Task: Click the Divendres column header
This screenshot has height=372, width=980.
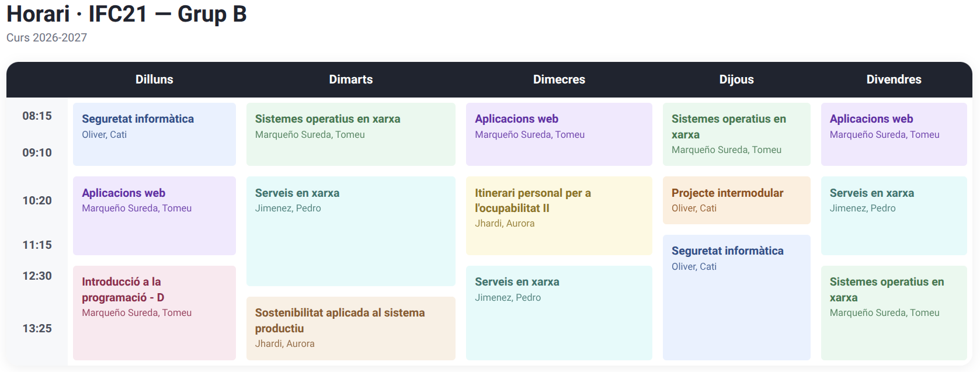Action: (x=894, y=79)
